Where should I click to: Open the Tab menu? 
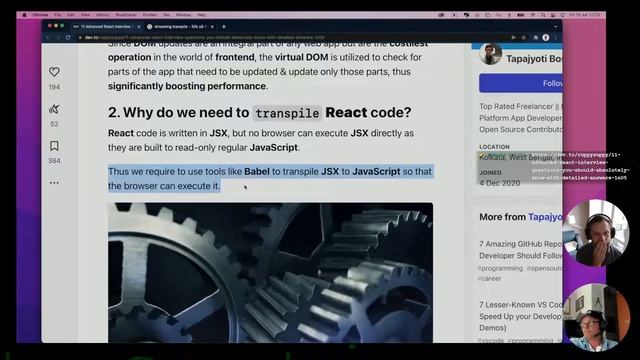(x=167, y=15)
